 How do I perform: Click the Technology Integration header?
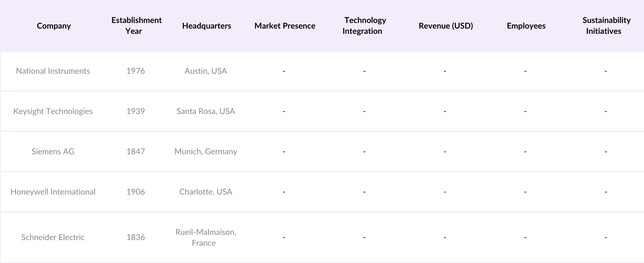364,25
